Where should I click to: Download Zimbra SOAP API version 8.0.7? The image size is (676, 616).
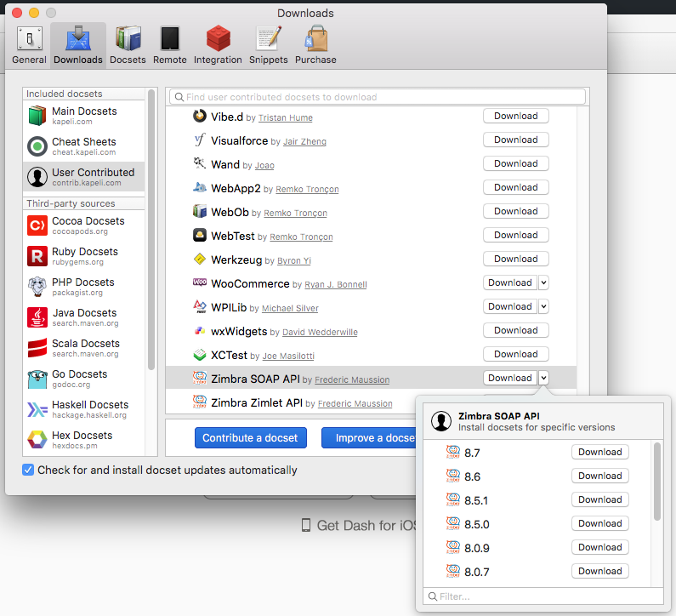(x=599, y=571)
